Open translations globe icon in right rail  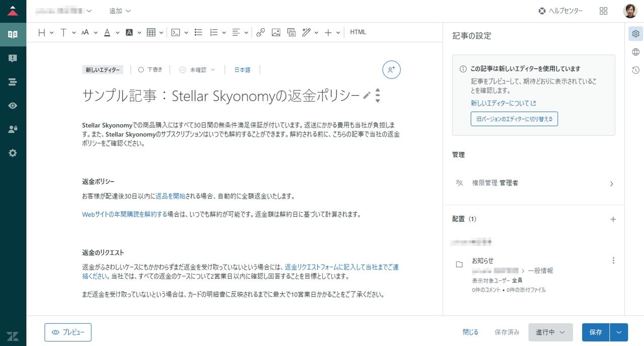pos(635,52)
